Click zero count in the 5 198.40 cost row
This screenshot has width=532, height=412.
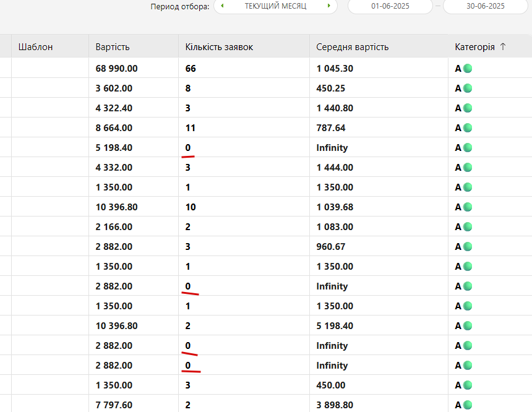(x=188, y=148)
